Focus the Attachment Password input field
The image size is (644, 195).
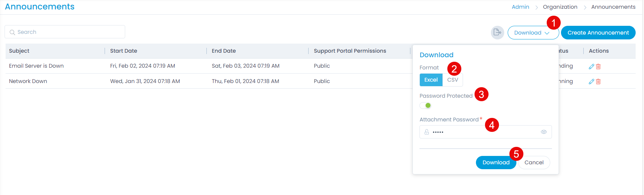tap(485, 132)
